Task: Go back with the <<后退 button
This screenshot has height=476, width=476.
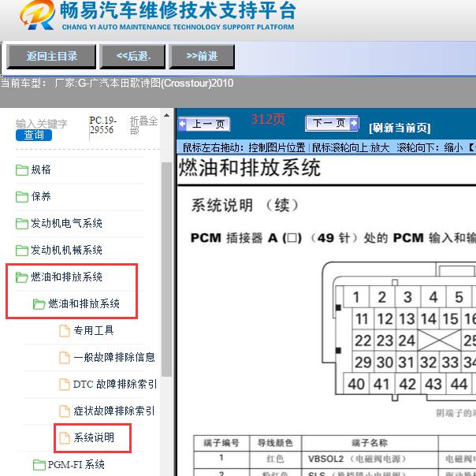Action: coord(132,56)
